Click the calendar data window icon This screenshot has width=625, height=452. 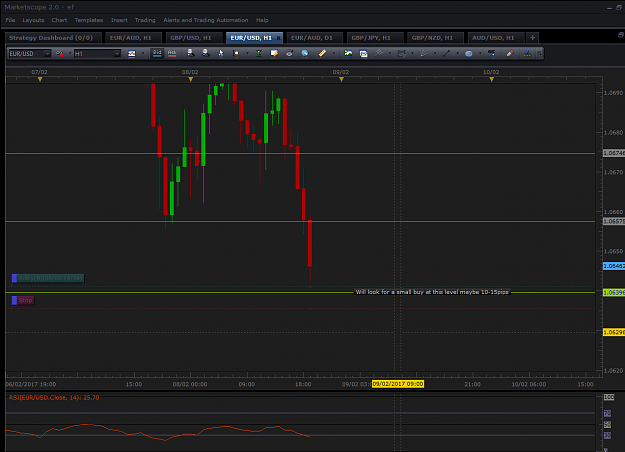click(x=363, y=53)
